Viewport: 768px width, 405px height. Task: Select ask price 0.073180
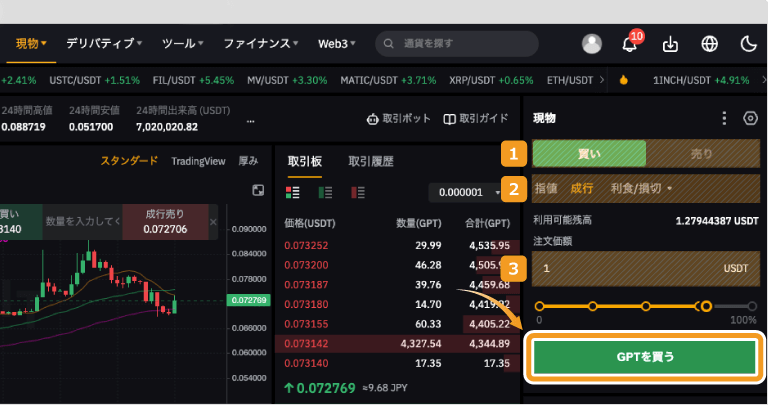(x=306, y=304)
